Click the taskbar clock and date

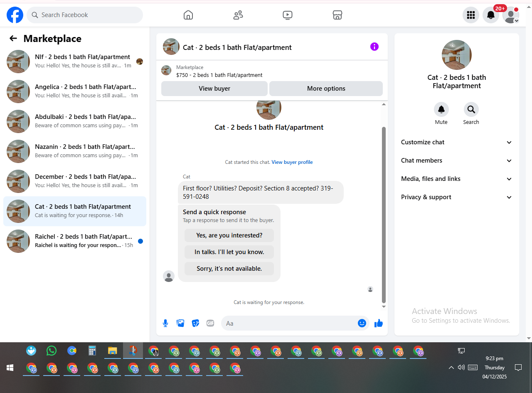(494, 368)
